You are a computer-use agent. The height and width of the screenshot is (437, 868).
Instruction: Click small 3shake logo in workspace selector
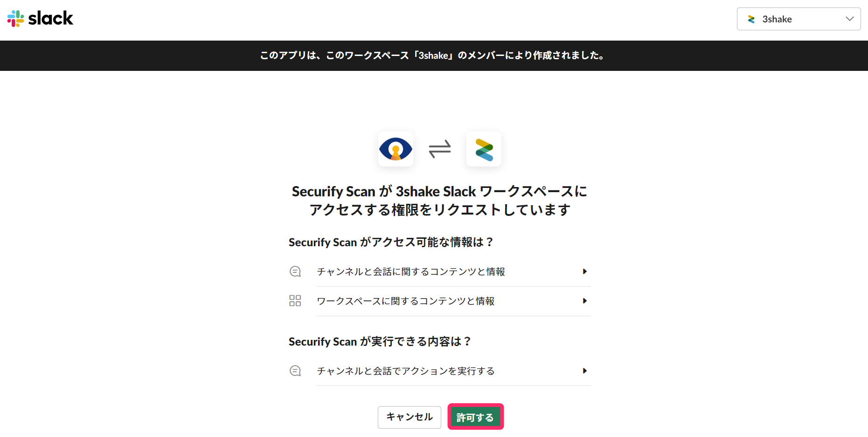[x=751, y=19]
